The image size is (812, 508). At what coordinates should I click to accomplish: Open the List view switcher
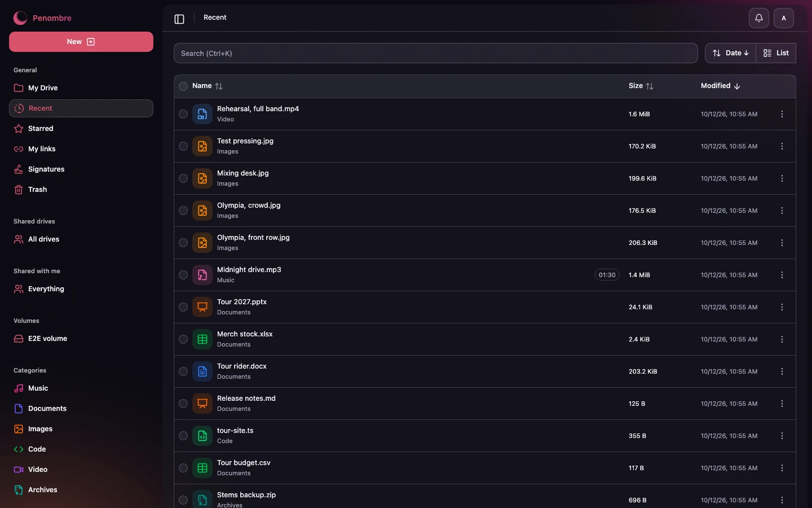click(776, 53)
